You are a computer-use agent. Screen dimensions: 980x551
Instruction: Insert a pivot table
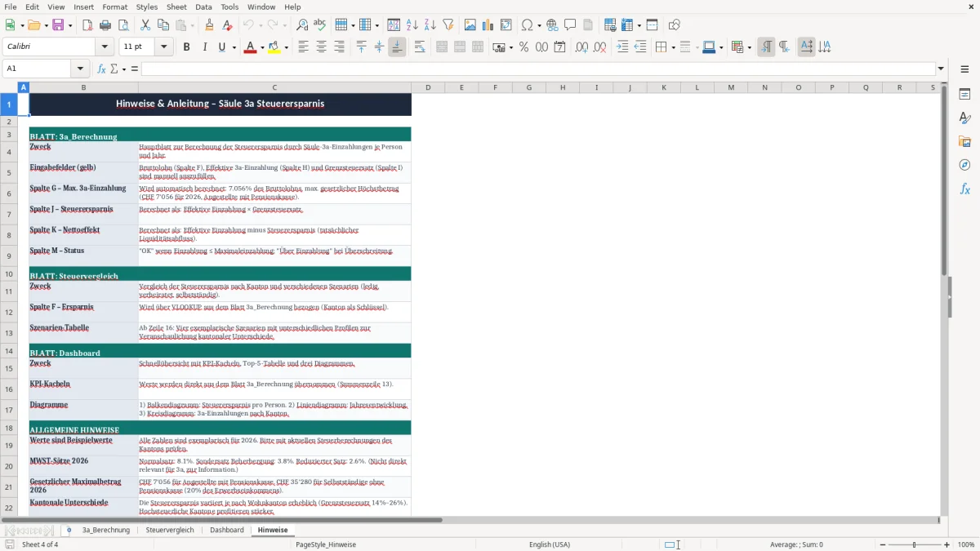(506, 25)
